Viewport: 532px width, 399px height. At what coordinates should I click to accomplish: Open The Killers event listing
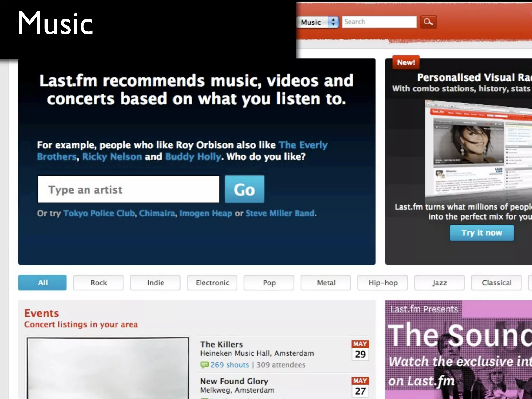[221, 344]
